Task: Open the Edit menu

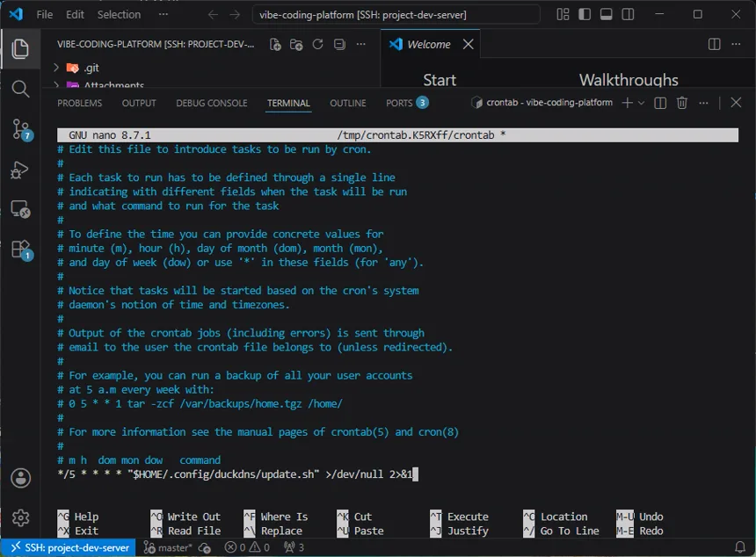Action: pyautogui.click(x=75, y=14)
